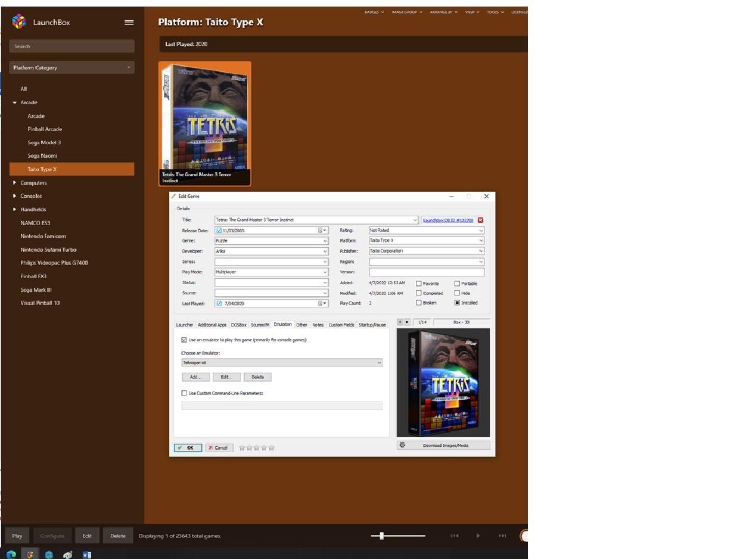The image size is (731, 560).
Task: Open the Release Date calendar picker
Action: (321, 230)
